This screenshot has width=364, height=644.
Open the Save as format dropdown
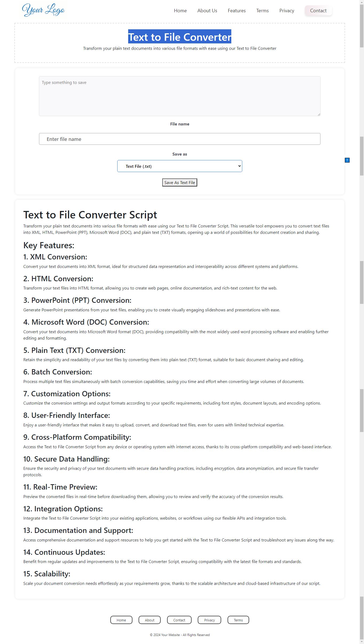coord(180,166)
